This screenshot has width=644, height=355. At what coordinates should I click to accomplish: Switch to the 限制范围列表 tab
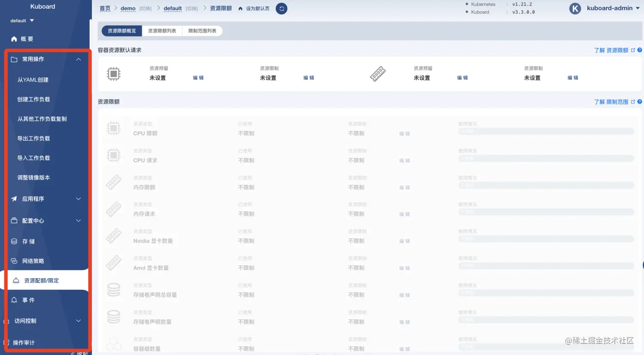(202, 31)
